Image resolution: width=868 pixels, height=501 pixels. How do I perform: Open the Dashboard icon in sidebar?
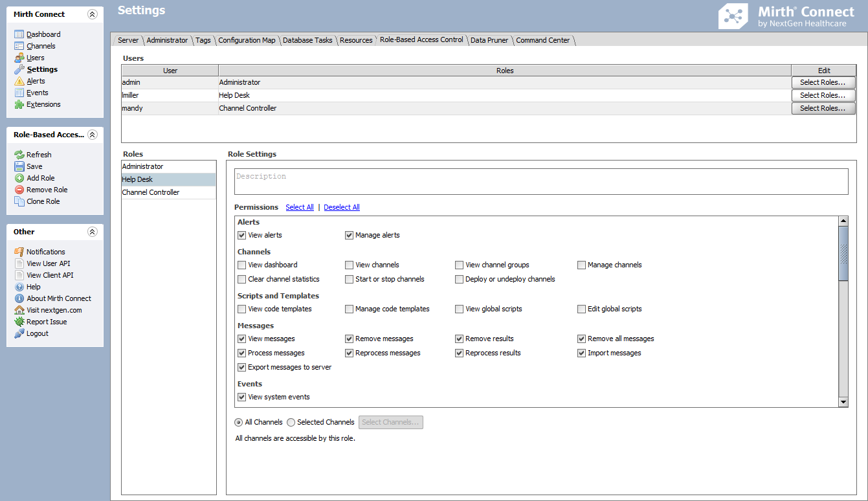pyautogui.click(x=19, y=34)
